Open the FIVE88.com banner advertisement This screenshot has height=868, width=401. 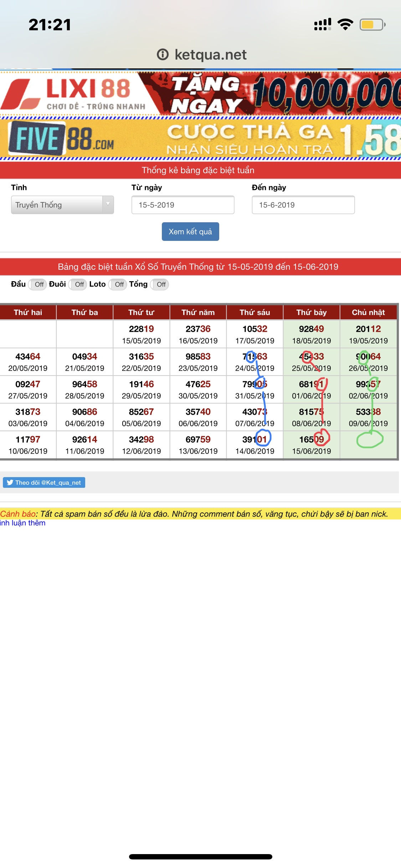click(200, 139)
